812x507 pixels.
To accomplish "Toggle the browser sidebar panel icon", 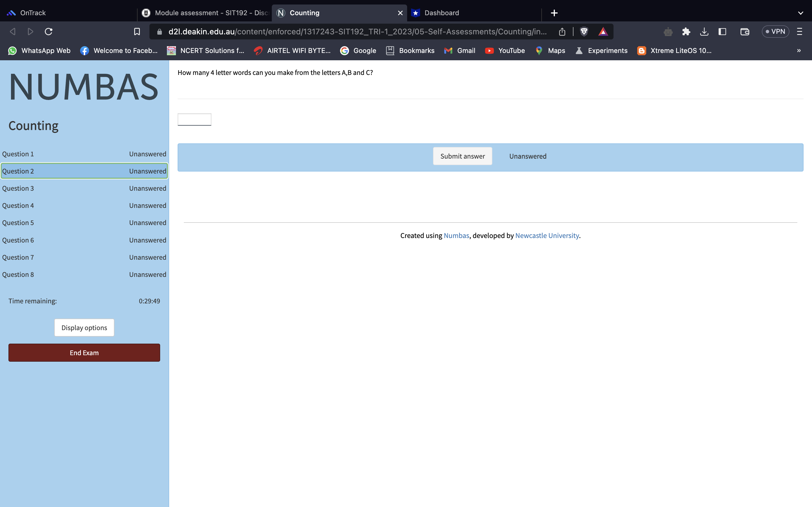I will click(x=722, y=32).
